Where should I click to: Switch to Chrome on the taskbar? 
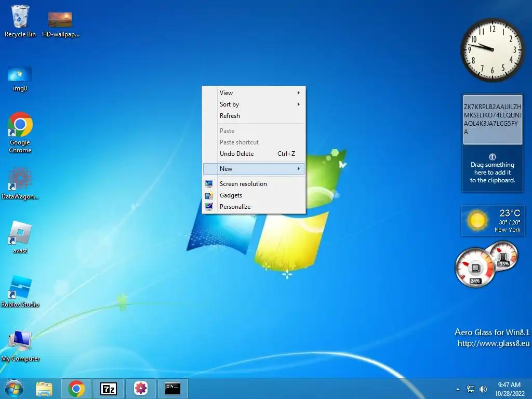pos(76,389)
